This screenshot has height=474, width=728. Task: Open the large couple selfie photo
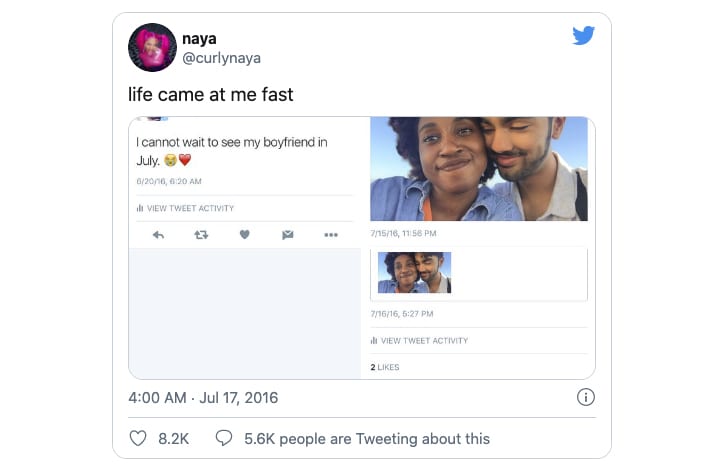pyautogui.click(x=479, y=169)
